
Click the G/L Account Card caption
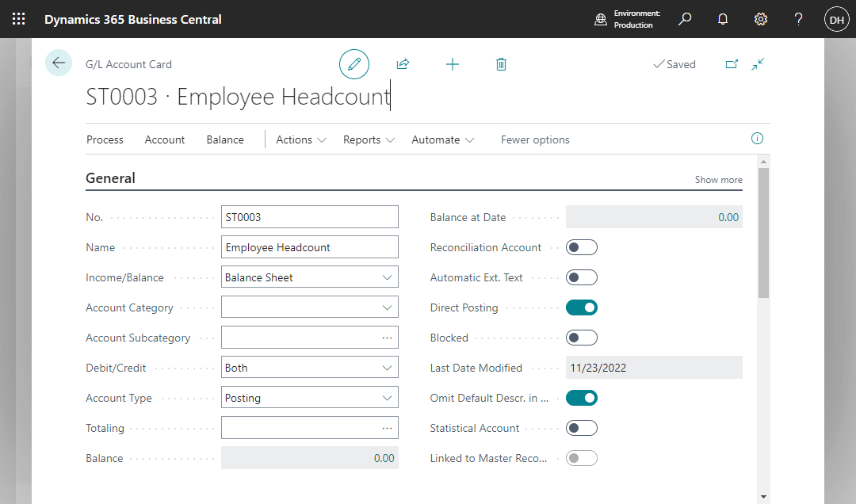129,64
